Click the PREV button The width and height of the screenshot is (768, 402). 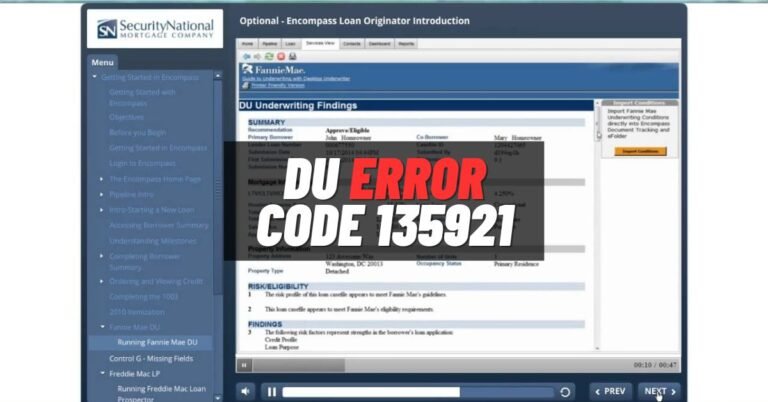click(x=610, y=391)
